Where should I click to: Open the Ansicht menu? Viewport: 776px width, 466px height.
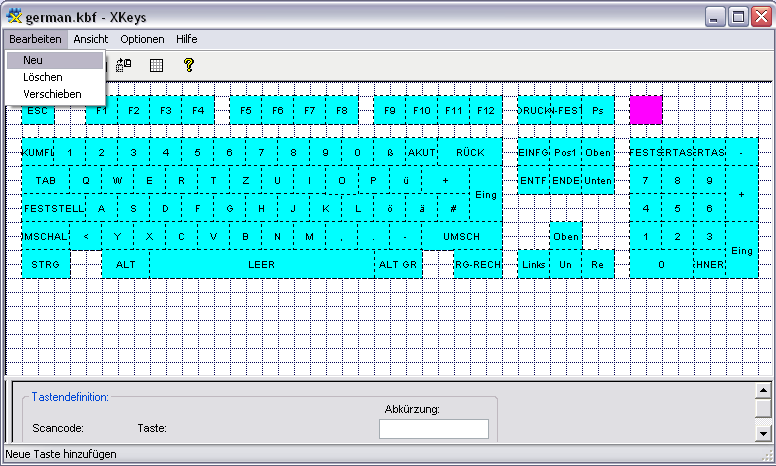coord(91,39)
